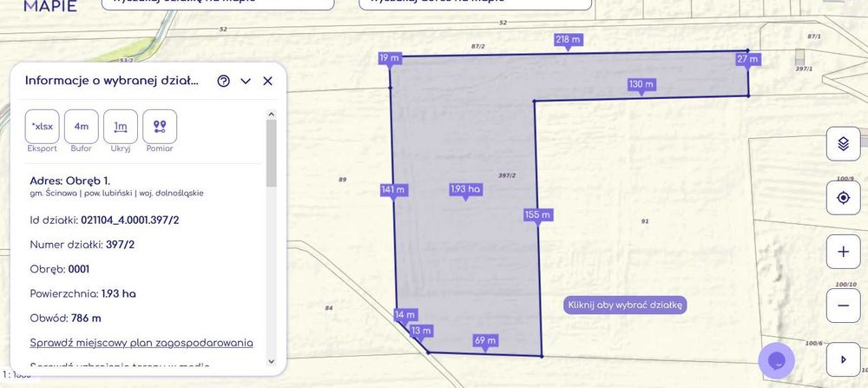Click the 130 m edge label
The width and height of the screenshot is (868, 388).
point(641,85)
